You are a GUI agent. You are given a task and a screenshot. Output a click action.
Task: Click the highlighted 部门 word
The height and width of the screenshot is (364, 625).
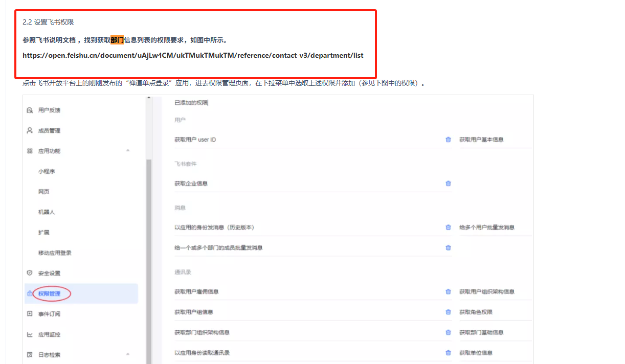pos(117,40)
